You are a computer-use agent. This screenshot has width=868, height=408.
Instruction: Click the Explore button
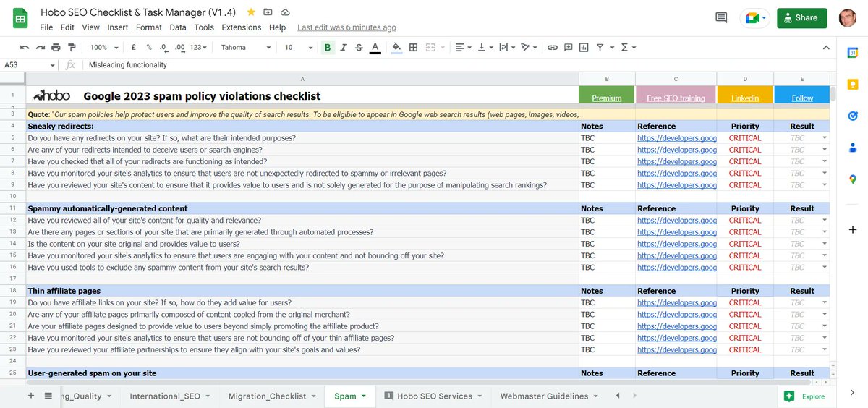(804, 396)
